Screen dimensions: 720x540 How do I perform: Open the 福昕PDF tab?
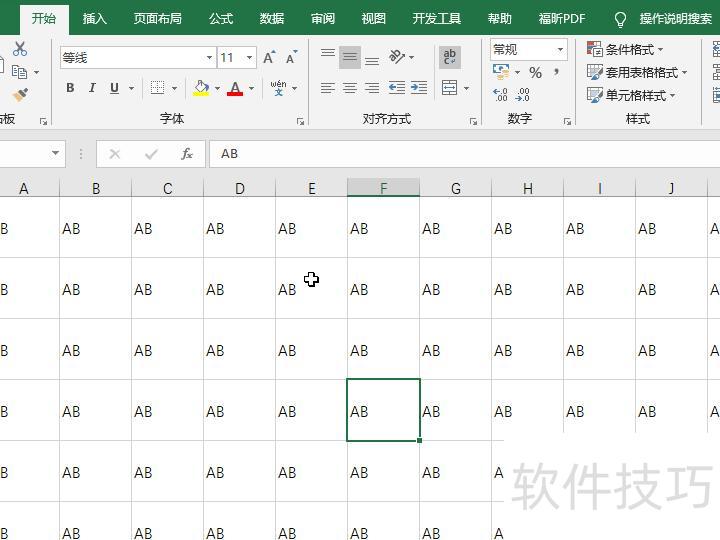point(562,18)
